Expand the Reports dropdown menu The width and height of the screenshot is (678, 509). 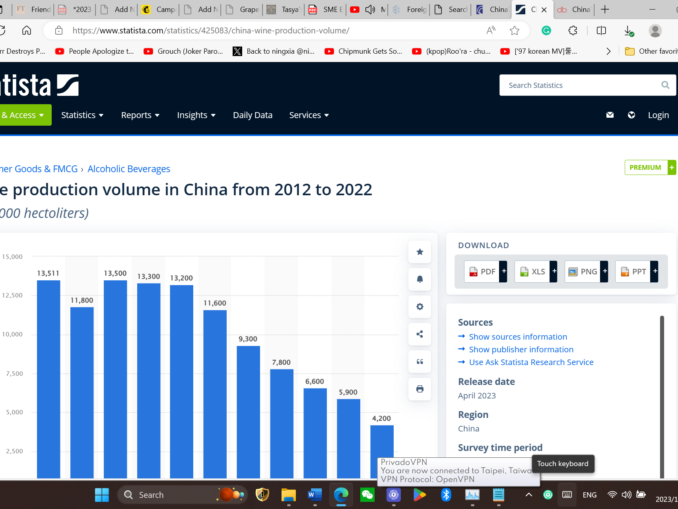click(x=141, y=115)
